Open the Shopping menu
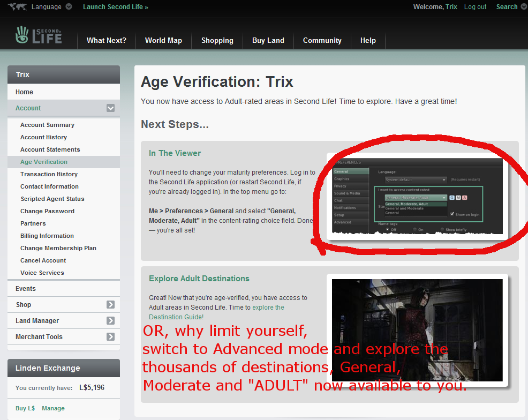 pyautogui.click(x=217, y=40)
